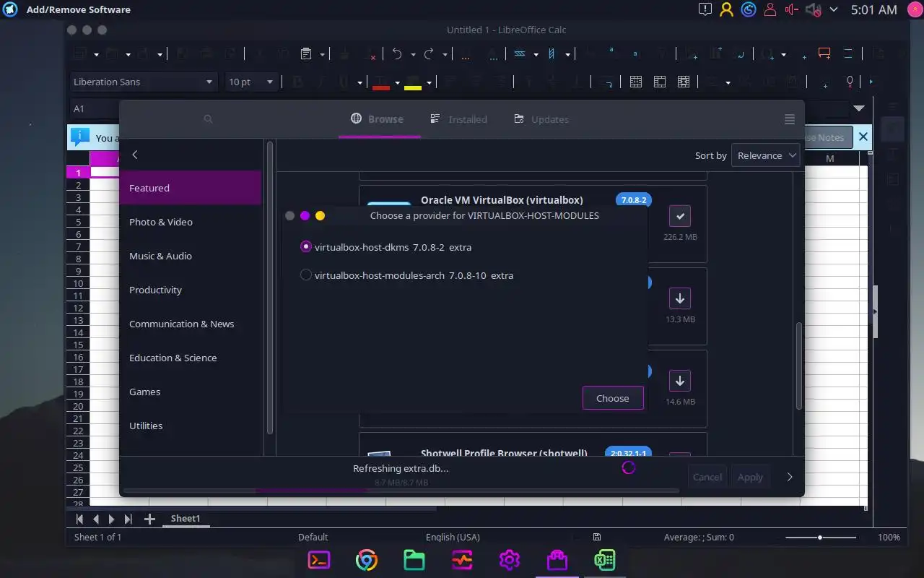Screen dimensions: 924x578
Task: Select the Music & Audio category
Action: pos(191,256)
